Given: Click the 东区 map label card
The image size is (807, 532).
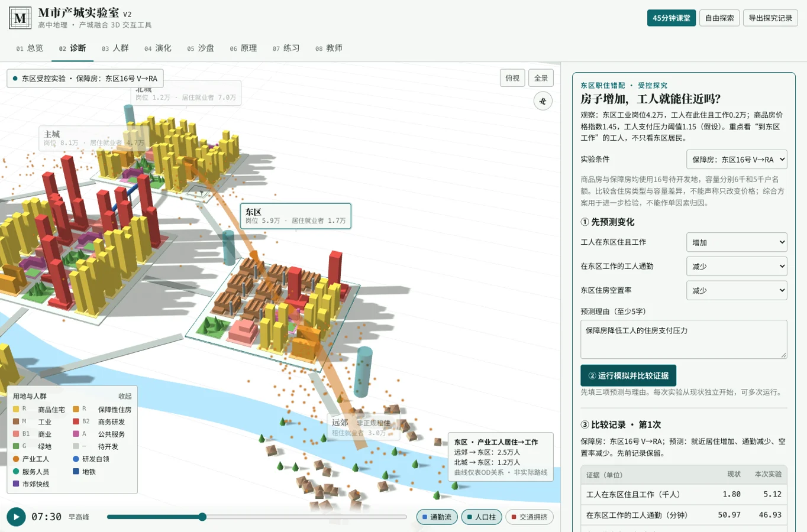Looking at the screenshot, I should (296, 216).
